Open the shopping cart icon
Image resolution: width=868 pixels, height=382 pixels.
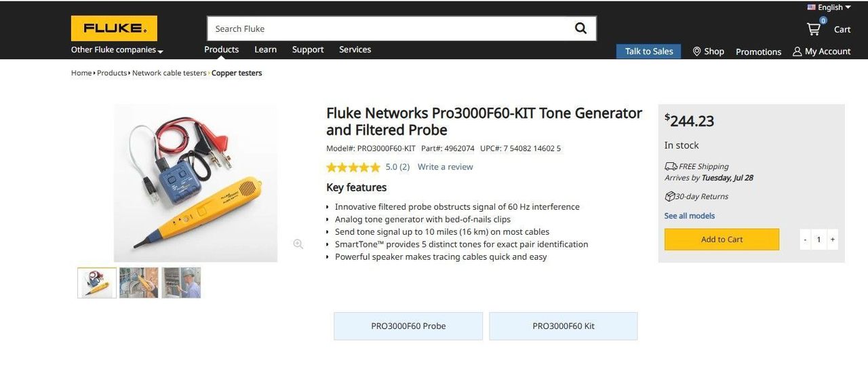tap(813, 29)
